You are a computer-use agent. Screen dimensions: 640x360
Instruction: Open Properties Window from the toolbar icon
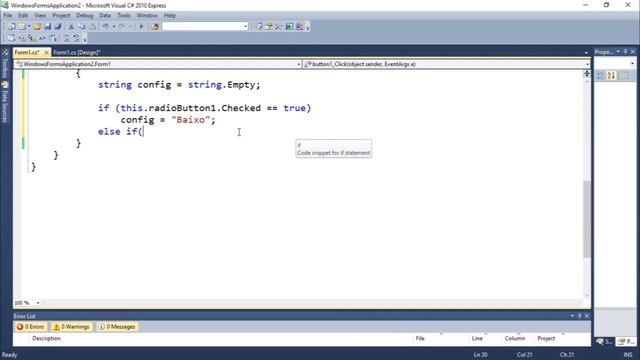[x=268, y=27]
